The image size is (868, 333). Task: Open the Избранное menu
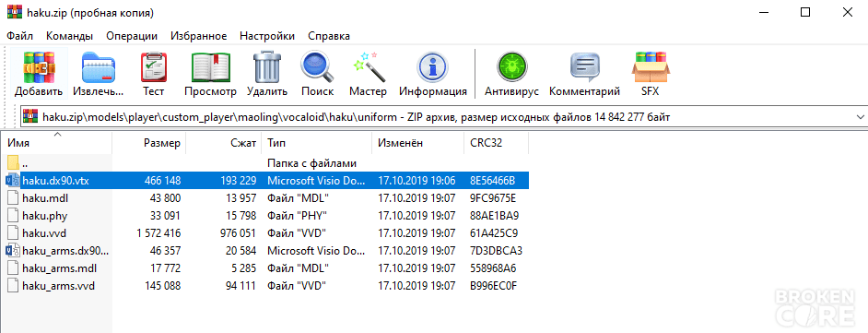coord(199,36)
